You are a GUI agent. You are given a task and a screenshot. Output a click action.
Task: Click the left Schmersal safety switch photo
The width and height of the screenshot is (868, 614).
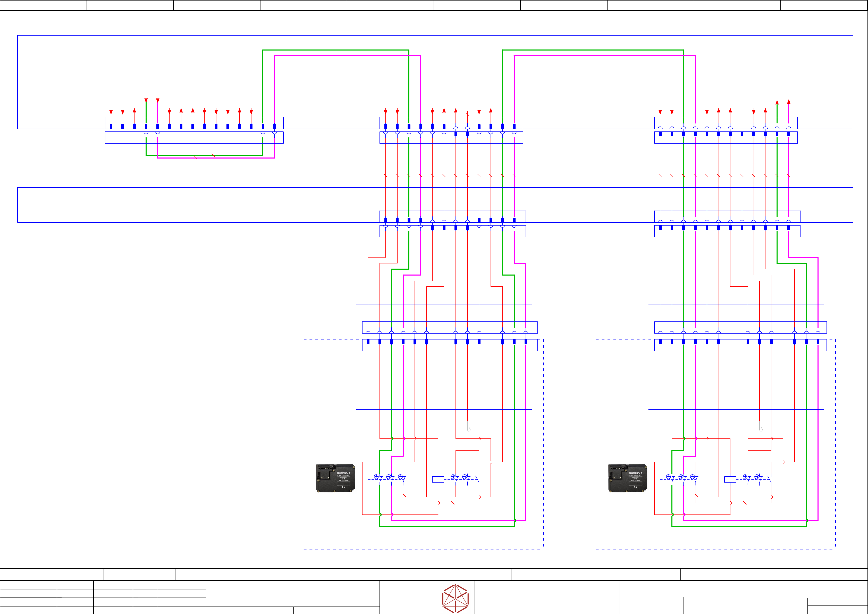click(335, 478)
